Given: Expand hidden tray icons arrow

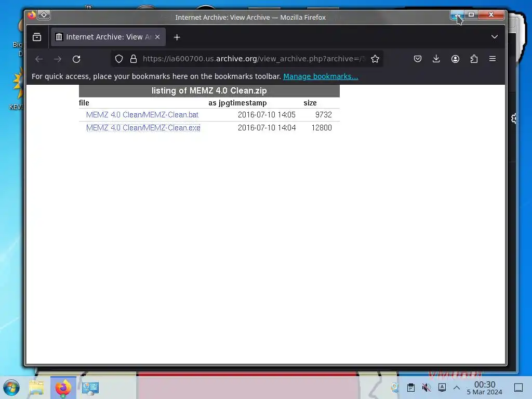Looking at the screenshot, I should point(457,388).
